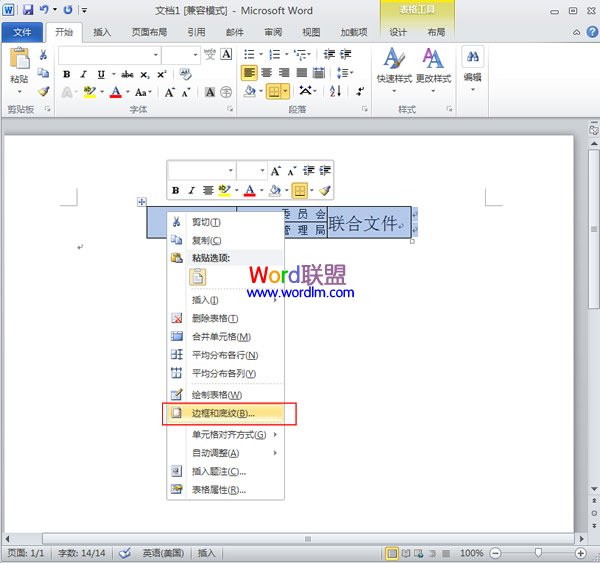The height and width of the screenshot is (563, 600).
Task: Choose Distribute Rows Evenly in the context menu
Action: [227, 355]
